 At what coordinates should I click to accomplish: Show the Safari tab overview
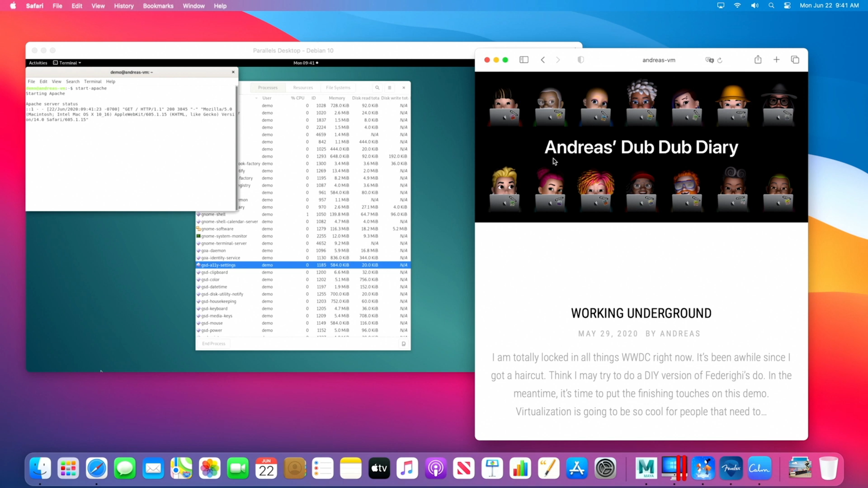click(795, 60)
